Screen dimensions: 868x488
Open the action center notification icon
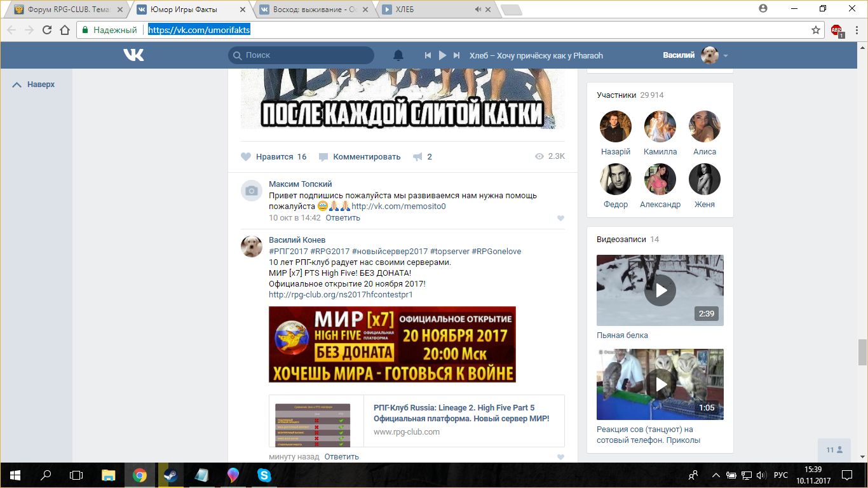coord(846,475)
